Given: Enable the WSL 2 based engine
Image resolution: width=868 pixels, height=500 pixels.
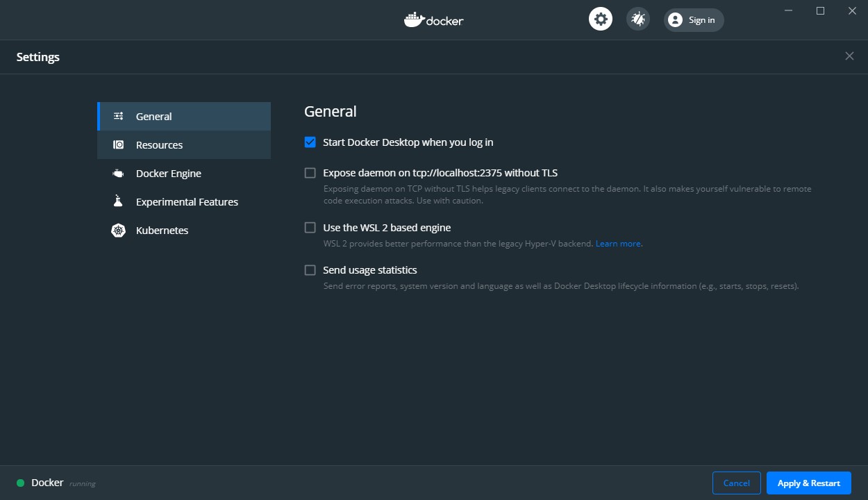Looking at the screenshot, I should pos(310,227).
